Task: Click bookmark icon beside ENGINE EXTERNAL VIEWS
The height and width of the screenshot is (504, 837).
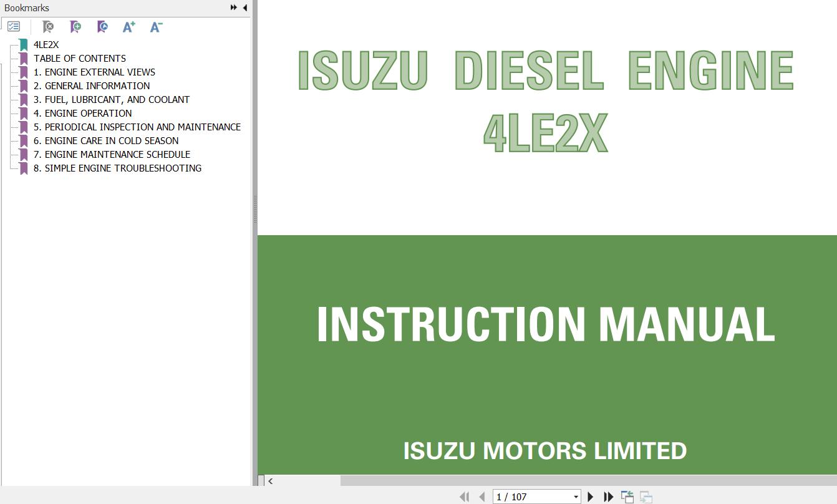Action: [24, 72]
